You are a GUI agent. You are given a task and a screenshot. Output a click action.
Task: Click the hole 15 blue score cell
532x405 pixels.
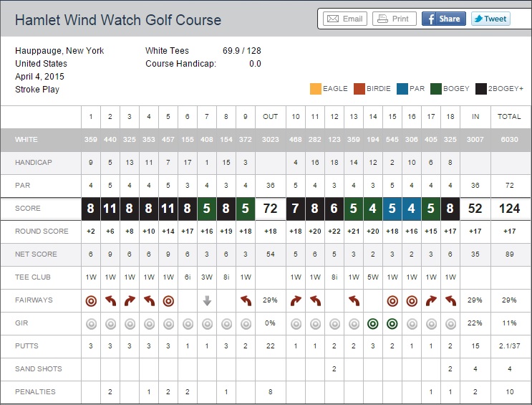[x=392, y=209]
